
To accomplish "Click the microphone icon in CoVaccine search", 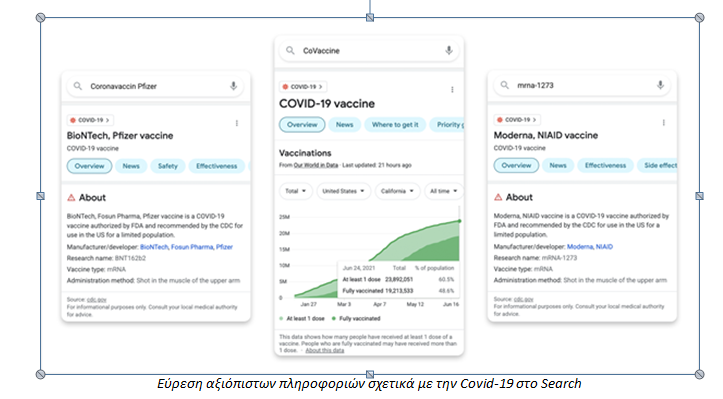I will [x=449, y=50].
